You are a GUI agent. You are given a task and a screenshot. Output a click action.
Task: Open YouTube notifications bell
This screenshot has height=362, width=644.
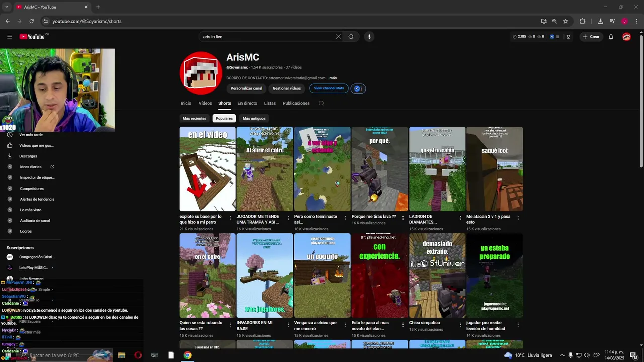tap(611, 37)
